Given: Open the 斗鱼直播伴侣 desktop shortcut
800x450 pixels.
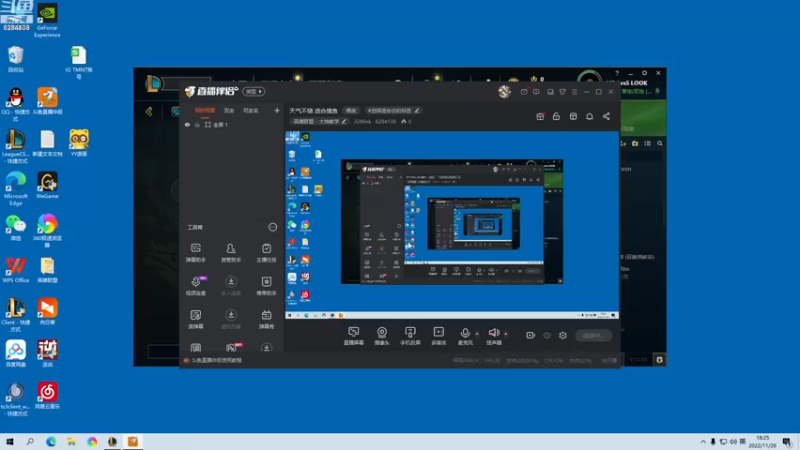Looking at the screenshot, I should point(47,101).
